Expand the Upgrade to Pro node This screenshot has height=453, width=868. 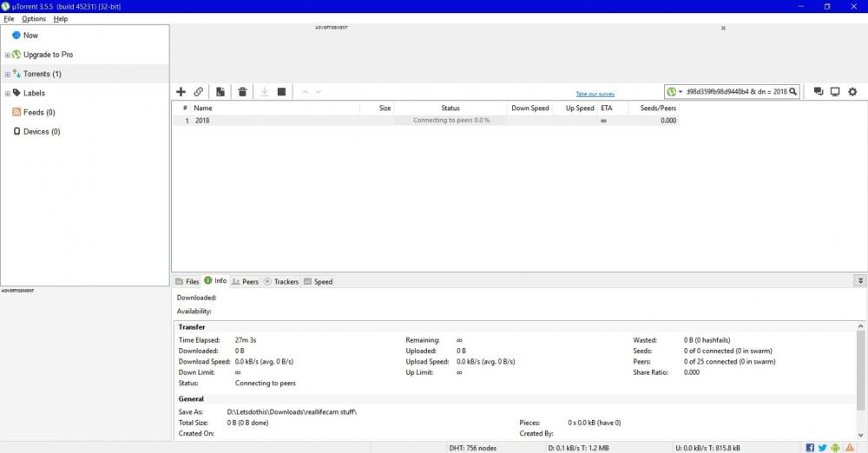pos(8,56)
